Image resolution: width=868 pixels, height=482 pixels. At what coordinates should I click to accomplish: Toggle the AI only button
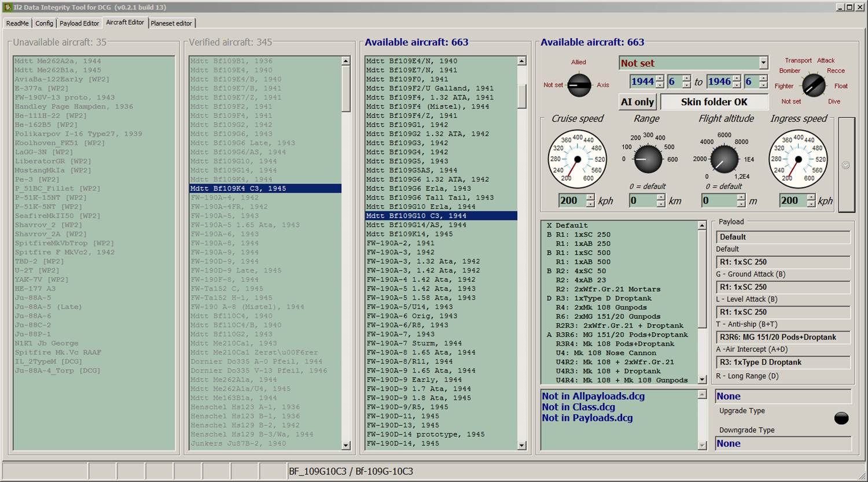637,102
